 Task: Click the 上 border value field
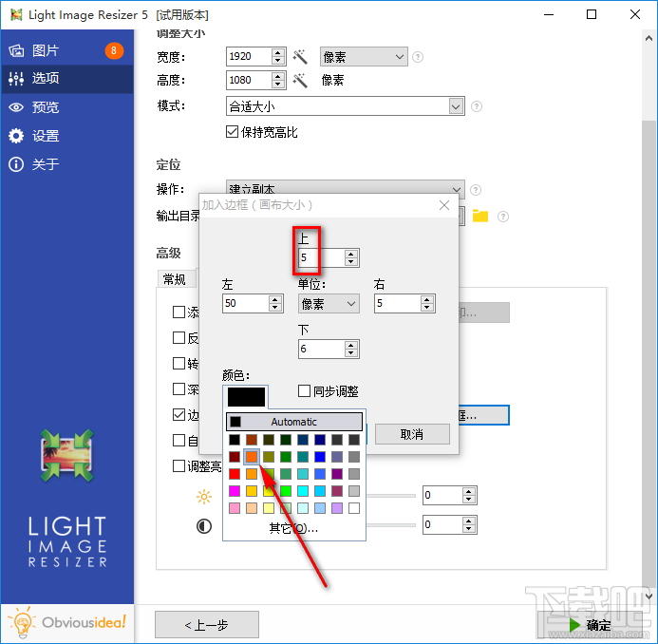(322, 257)
